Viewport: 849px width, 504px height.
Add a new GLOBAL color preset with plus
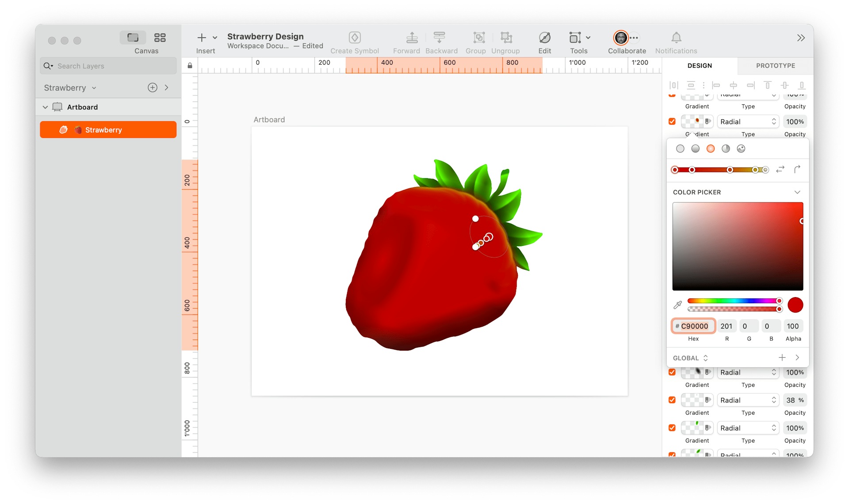(782, 357)
